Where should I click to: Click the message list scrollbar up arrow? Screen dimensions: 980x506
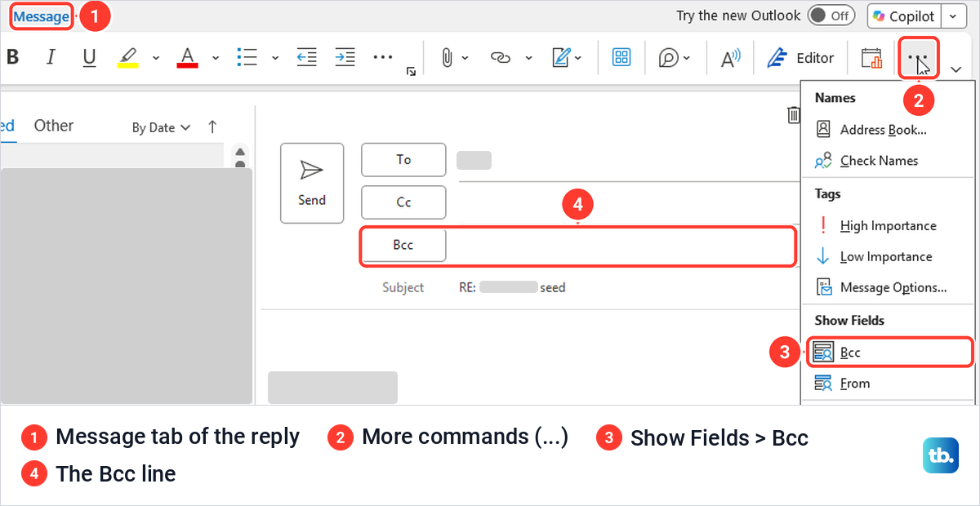(x=240, y=152)
